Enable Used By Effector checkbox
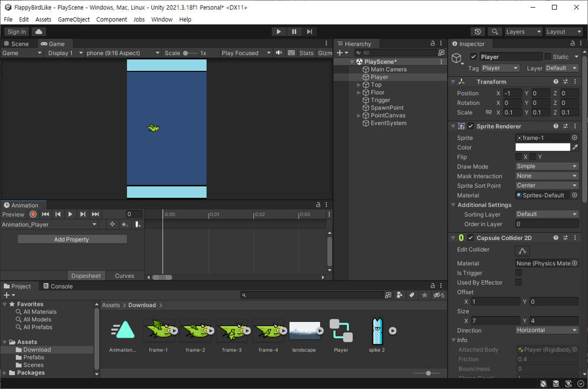The image size is (588, 389). tap(519, 282)
